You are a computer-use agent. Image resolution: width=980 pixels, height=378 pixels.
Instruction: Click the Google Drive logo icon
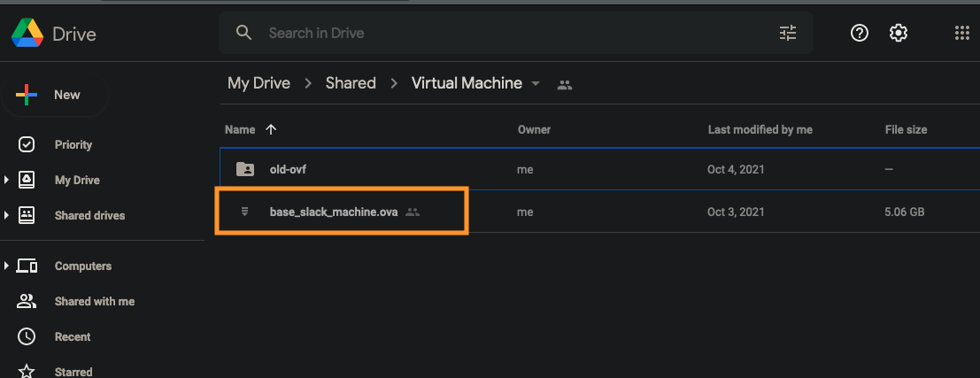pyautogui.click(x=27, y=33)
